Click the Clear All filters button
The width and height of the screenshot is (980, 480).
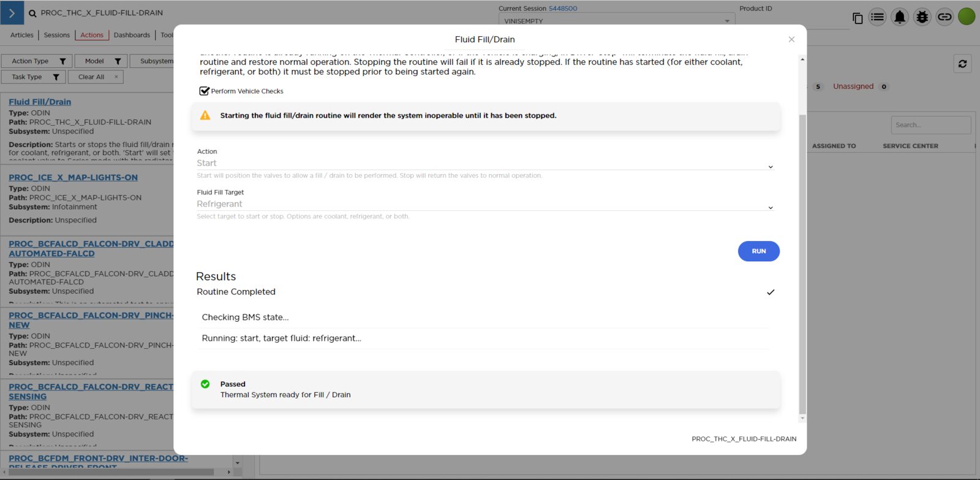coord(92,77)
